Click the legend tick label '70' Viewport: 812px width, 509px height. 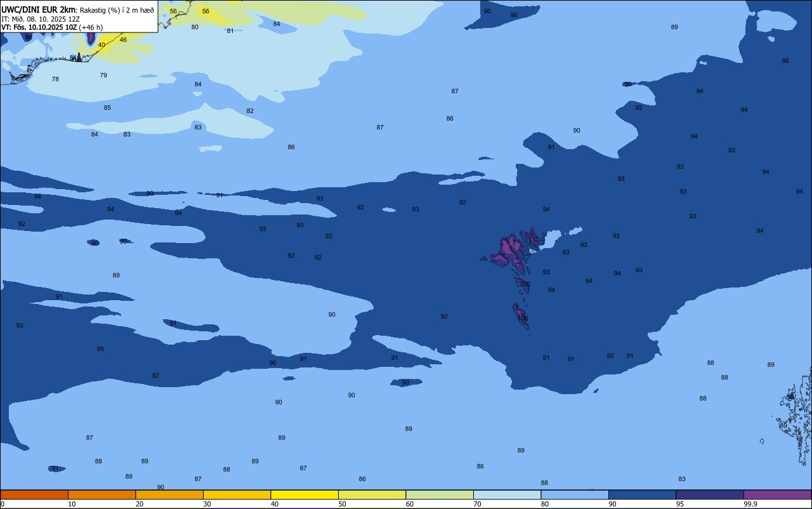click(x=477, y=504)
